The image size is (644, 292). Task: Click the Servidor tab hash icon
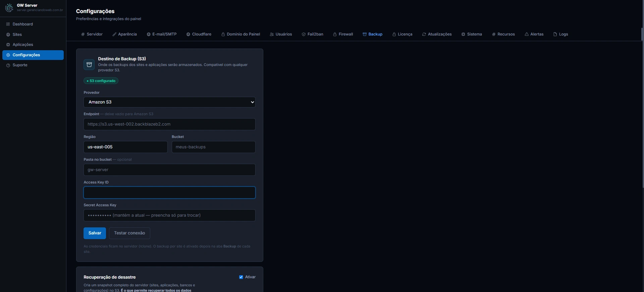tap(83, 34)
